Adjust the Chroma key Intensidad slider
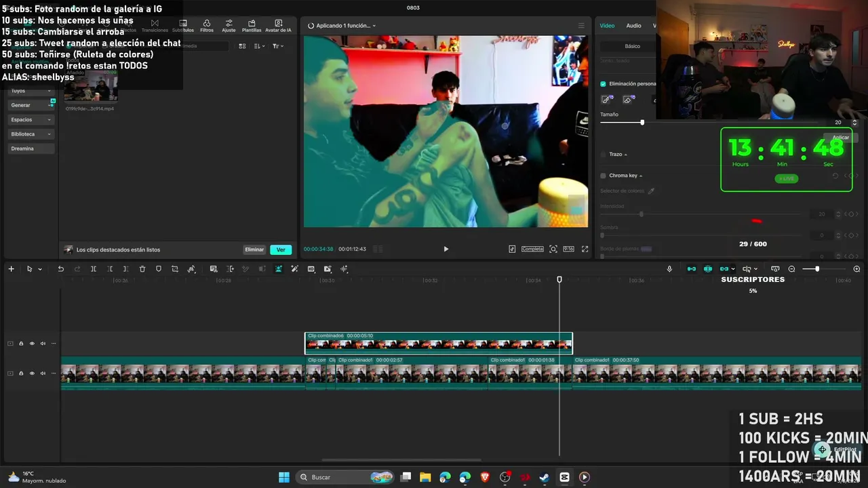The width and height of the screenshot is (868, 488). pos(641,214)
